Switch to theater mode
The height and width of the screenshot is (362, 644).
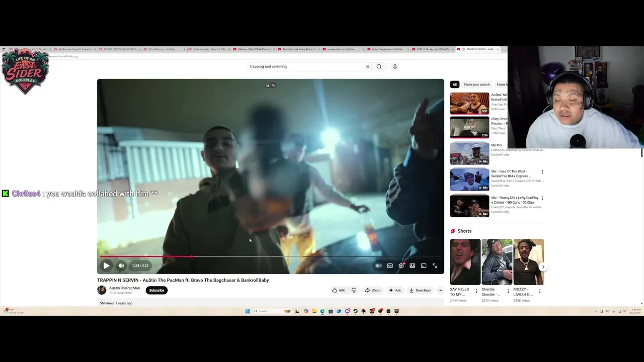(412, 265)
